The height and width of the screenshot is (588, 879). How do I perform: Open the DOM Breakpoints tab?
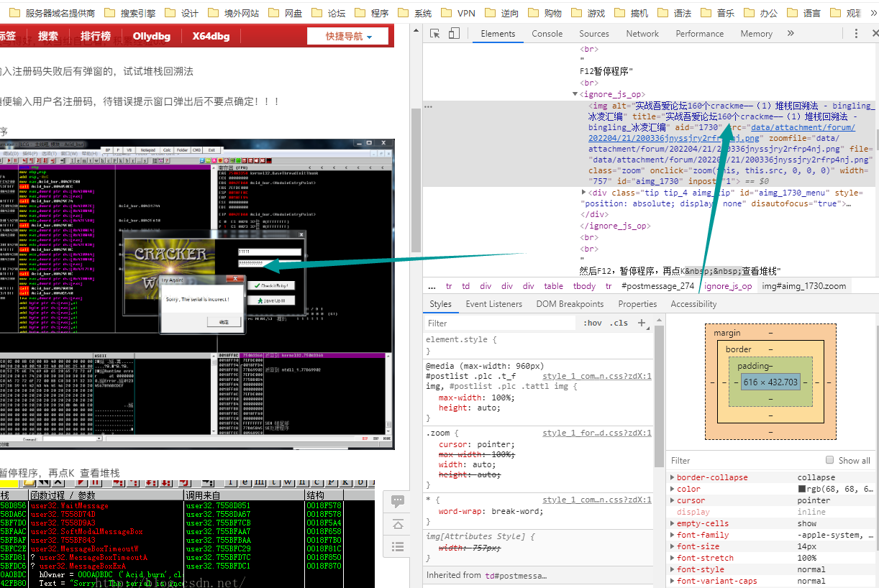[570, 304]
